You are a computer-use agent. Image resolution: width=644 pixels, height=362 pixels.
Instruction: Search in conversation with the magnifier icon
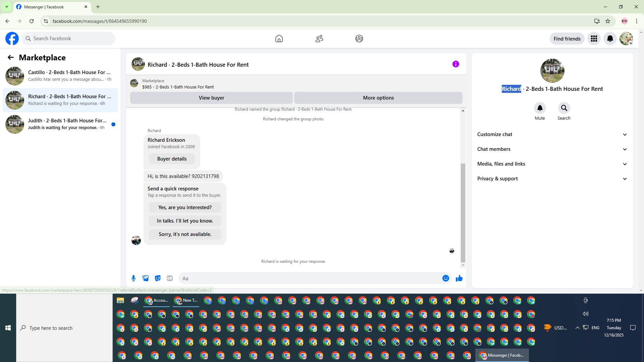pyautogui.click(x=564, y=108)
